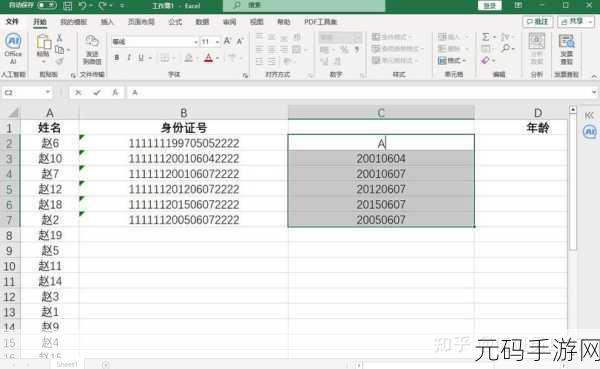
Task: Click the 共享 (Share) button
Action: (x=576, y=22)
